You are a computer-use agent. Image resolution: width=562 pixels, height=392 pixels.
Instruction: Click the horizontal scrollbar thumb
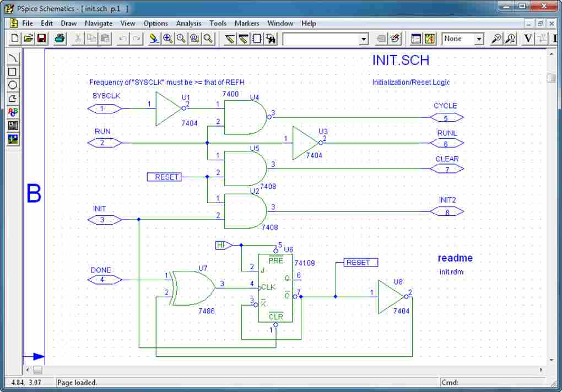click(37, 370)
